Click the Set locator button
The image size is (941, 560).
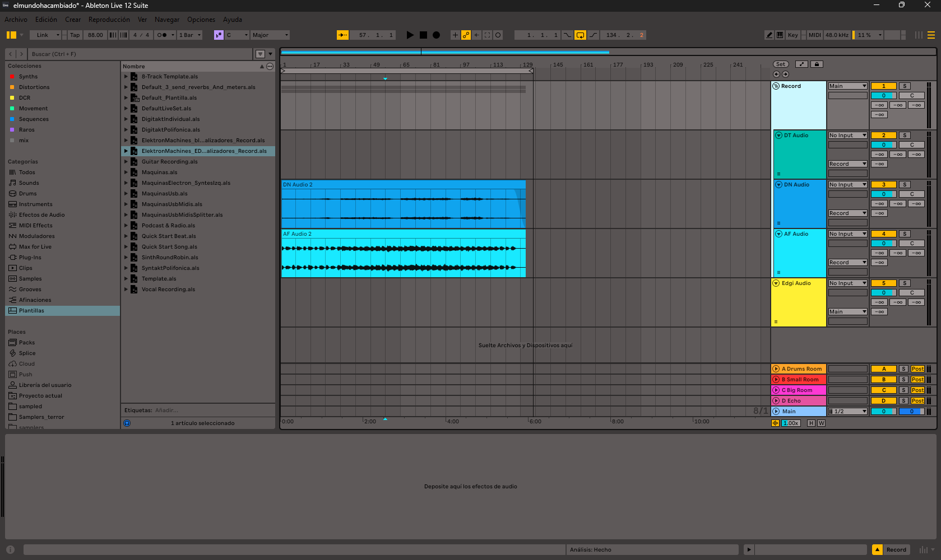pos(781,64)
